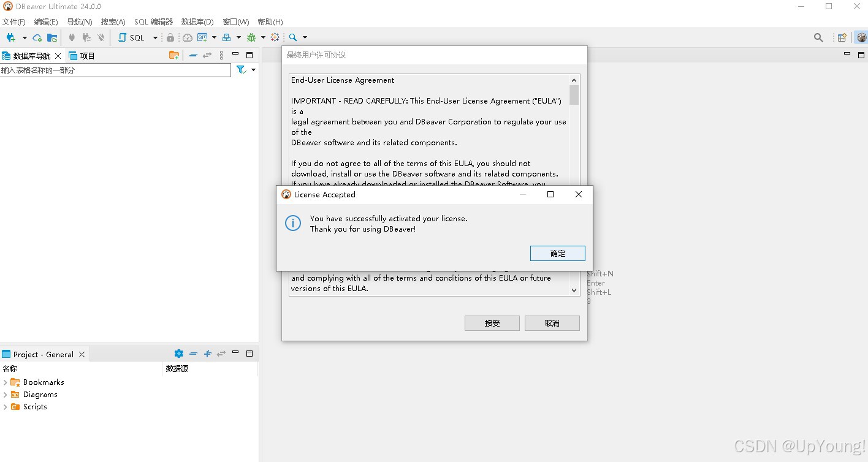
Task: Click the new database connection plug icon
Action: (10, 37)
